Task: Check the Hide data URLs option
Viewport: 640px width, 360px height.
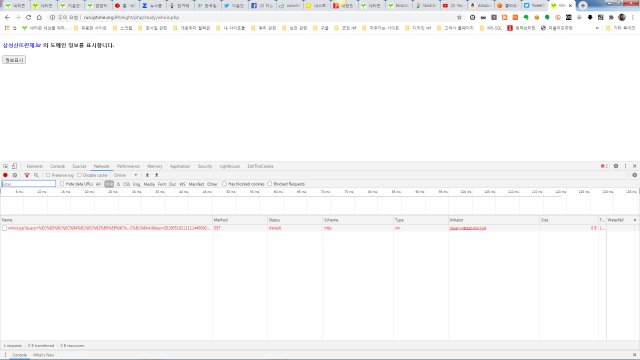Action: [x=62, y=184]
